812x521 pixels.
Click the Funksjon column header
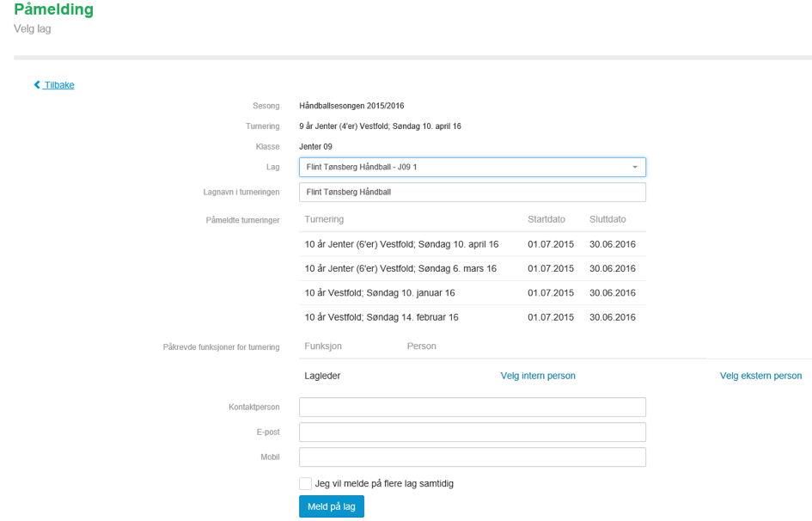(323, 346)
